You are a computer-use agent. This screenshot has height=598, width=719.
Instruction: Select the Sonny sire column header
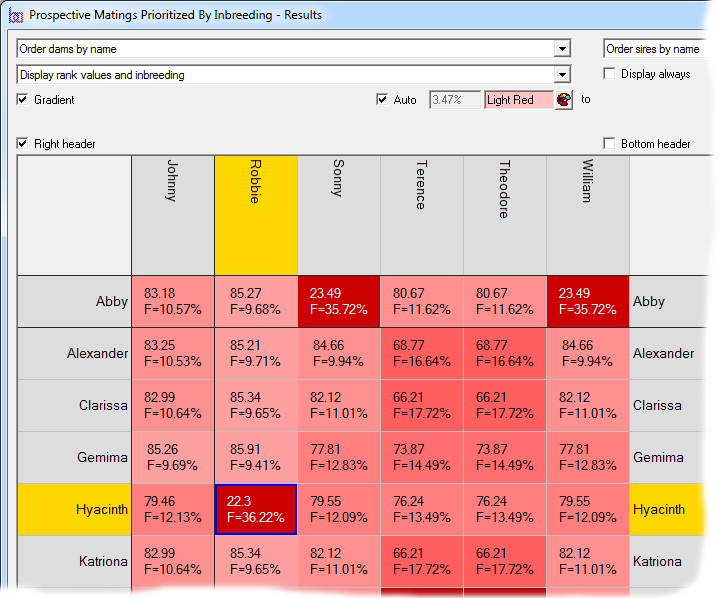(339, 216)
